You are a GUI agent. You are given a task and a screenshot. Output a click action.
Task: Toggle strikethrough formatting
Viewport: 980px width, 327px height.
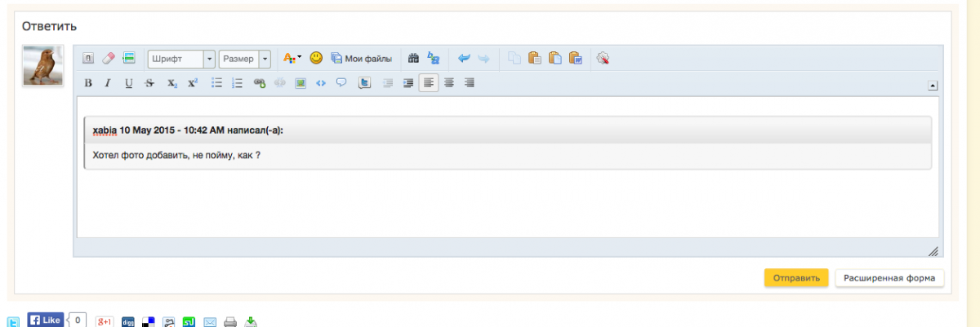coord(149,83)
